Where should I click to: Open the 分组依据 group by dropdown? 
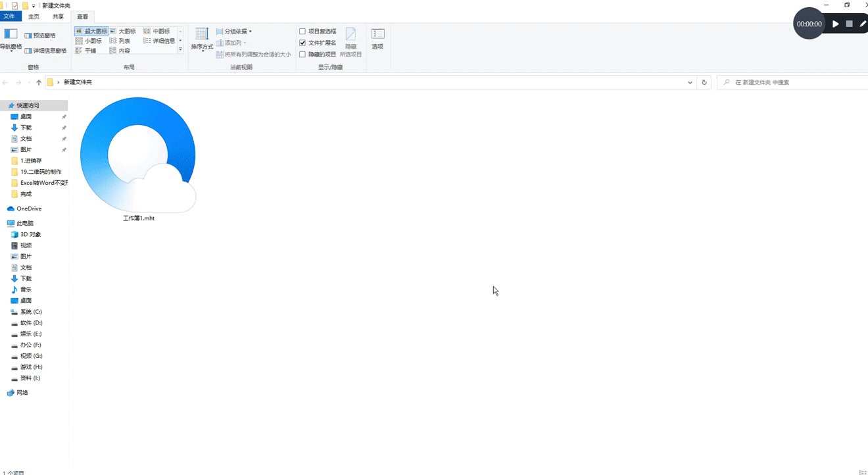tap(234, 31)
